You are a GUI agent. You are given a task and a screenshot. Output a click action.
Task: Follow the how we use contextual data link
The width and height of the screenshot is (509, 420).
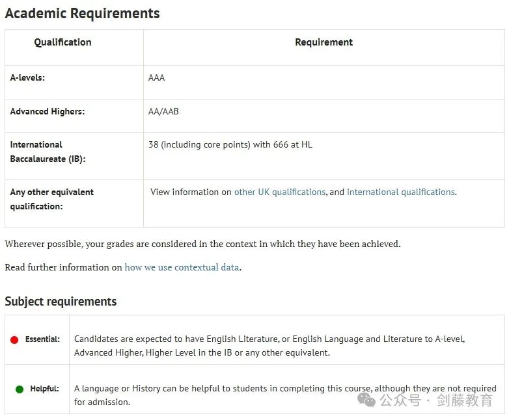point(182,267)
